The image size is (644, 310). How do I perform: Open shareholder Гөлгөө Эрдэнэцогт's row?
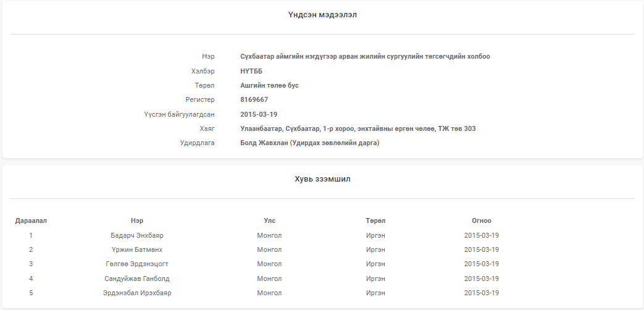coord(137,264)
